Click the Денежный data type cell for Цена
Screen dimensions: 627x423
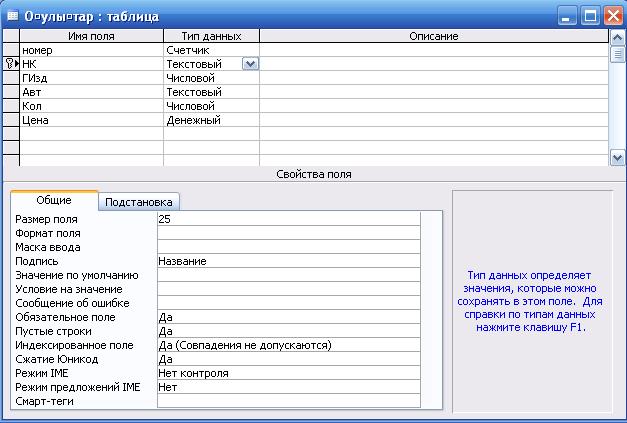pos(210,120)
